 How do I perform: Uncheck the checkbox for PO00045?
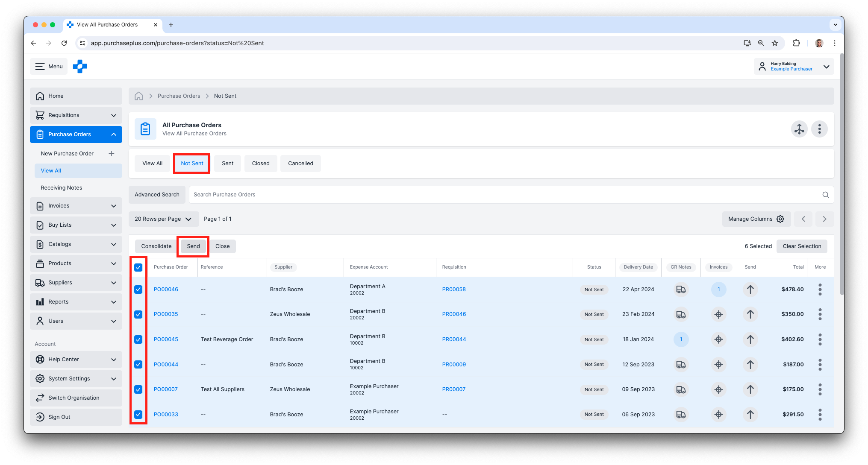point(138,339)
